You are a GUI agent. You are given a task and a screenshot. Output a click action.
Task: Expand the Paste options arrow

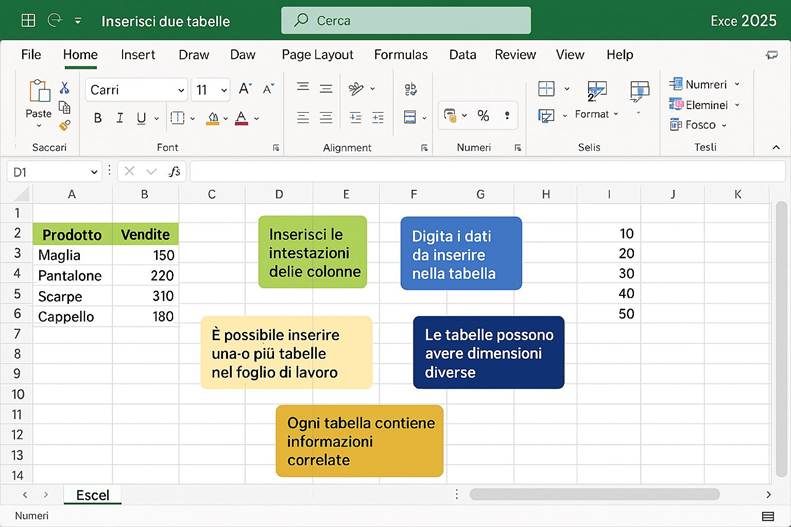click(x=39, y=125)
